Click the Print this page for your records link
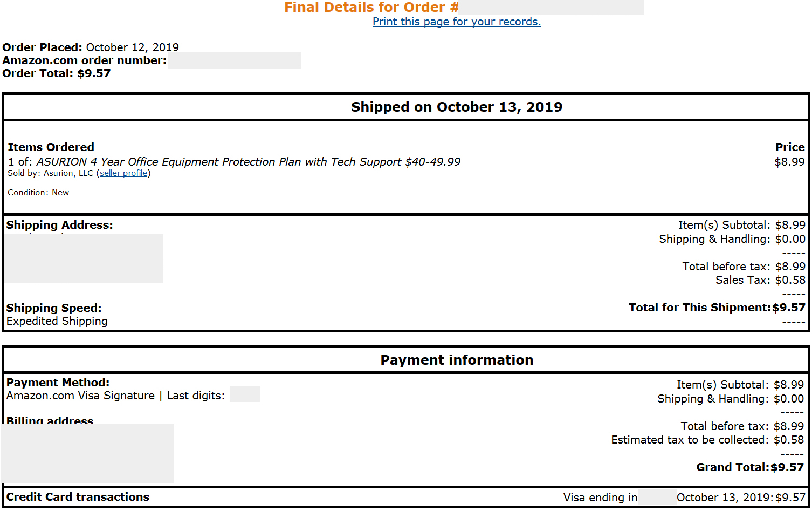This screenshot has width=812, height=511. coord(457,22)
